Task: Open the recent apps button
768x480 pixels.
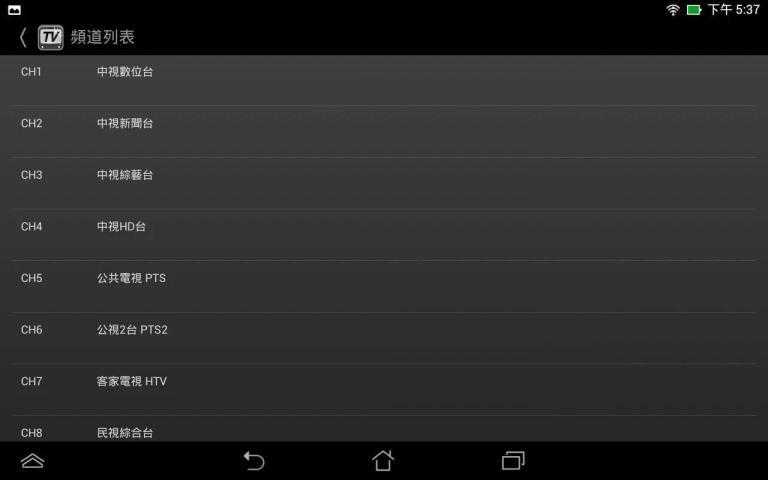Action: pos(513,460)
